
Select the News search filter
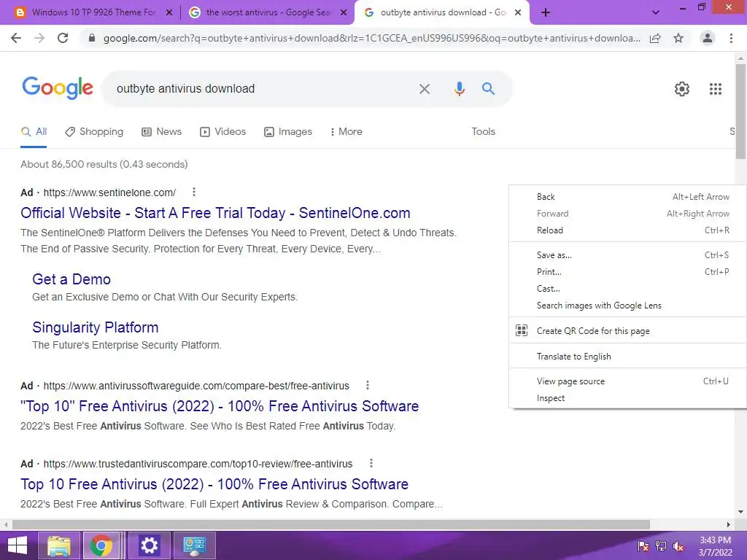tap(161, 131)
